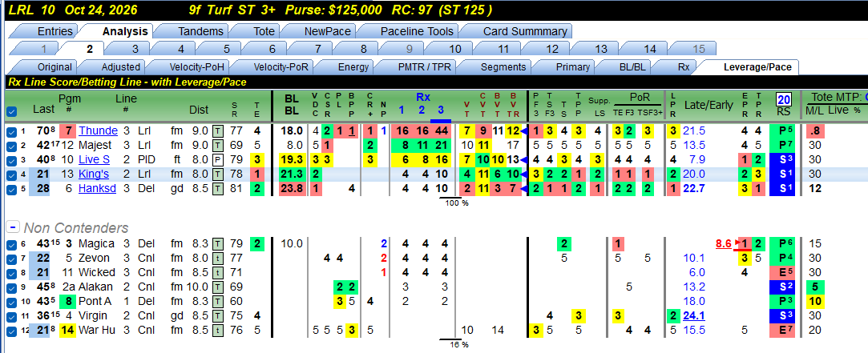Click the boxed 20 above RS column
868x353 pixels.
[x=784, y=99]
